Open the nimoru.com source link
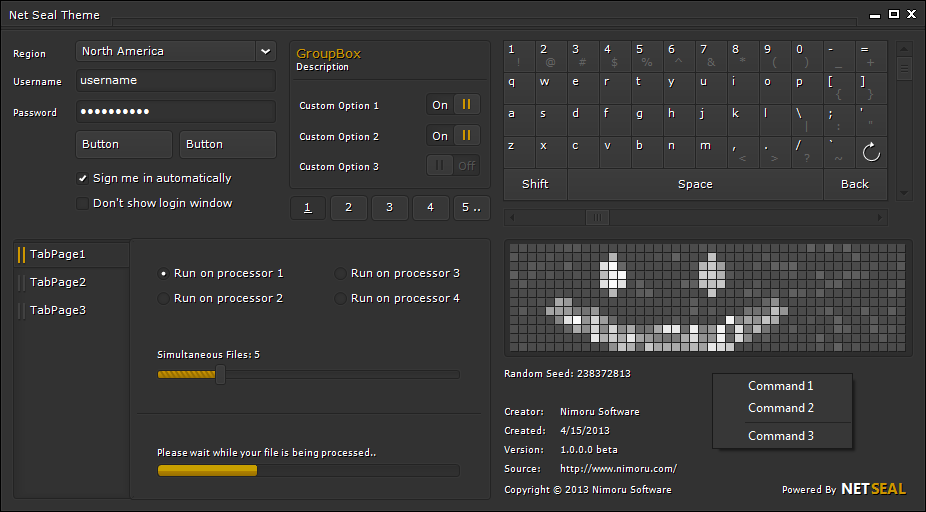Viewport: 926px width, 512px height. [x=618, y=469]
